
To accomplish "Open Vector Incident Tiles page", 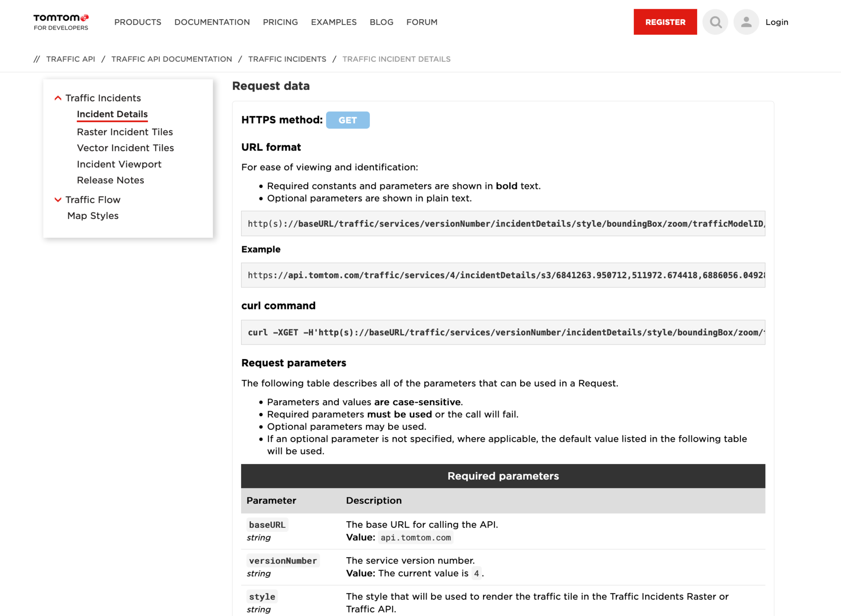I will point(126,148).
